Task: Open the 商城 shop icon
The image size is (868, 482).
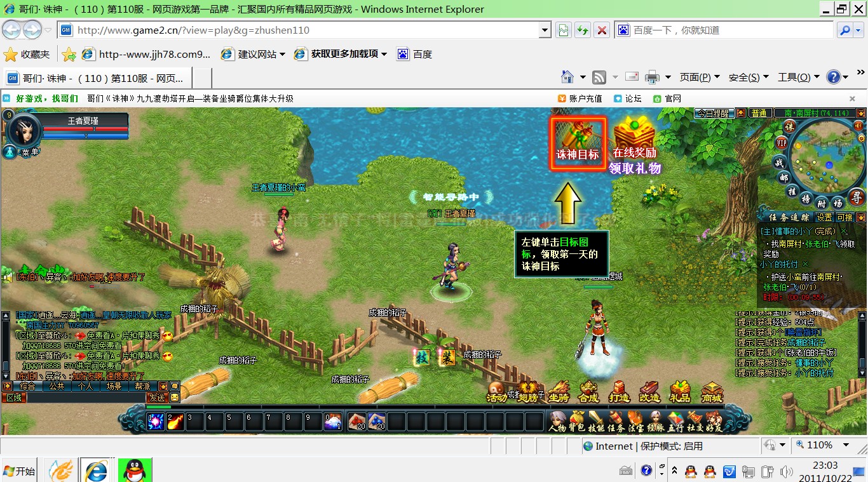Action: click(x=712, y=392)
